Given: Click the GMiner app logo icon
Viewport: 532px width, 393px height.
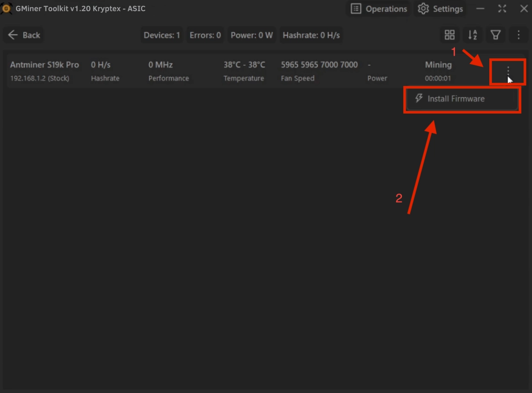Looking at the screenshot, I should [6, 8].
